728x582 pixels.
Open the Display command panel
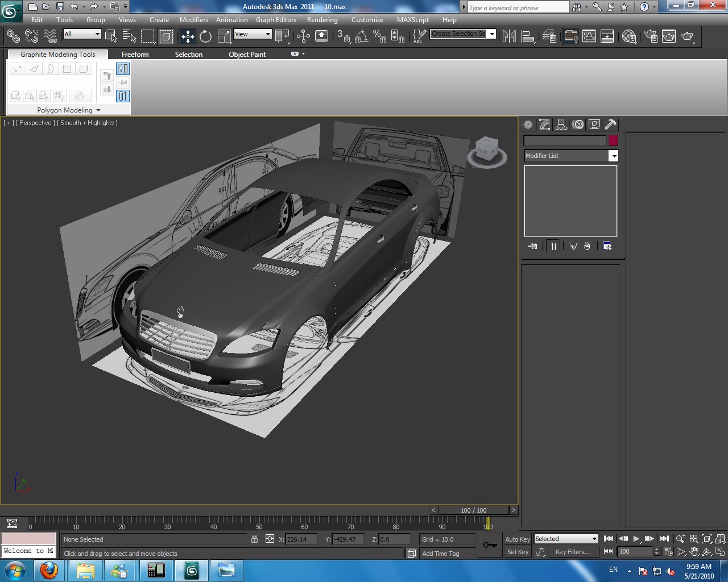click(594, 124)
